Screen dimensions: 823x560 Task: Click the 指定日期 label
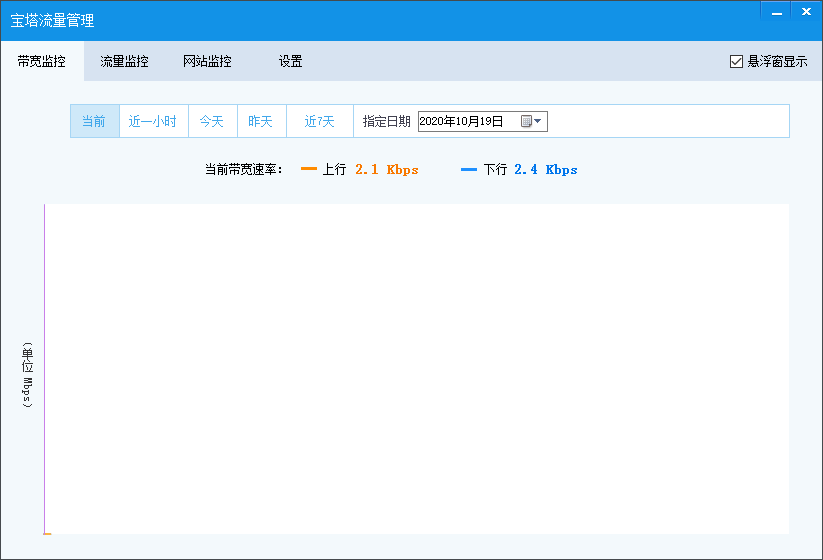click(386, 121)
